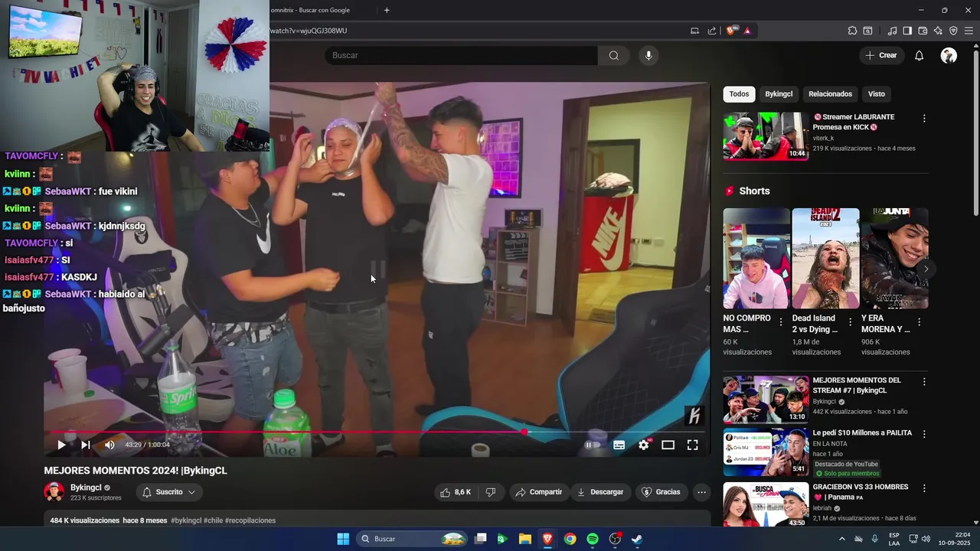Mute the video volume speaker icon

click(x=109, y=445)
